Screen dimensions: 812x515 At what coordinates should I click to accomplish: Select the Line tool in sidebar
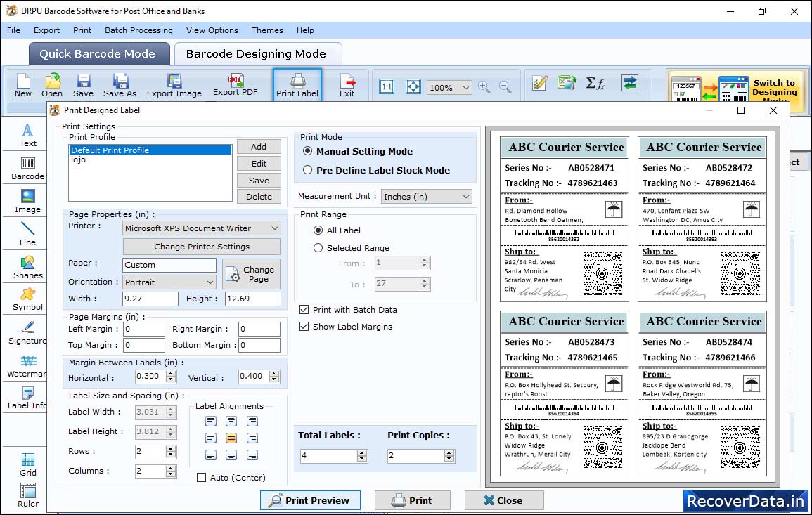27,235
